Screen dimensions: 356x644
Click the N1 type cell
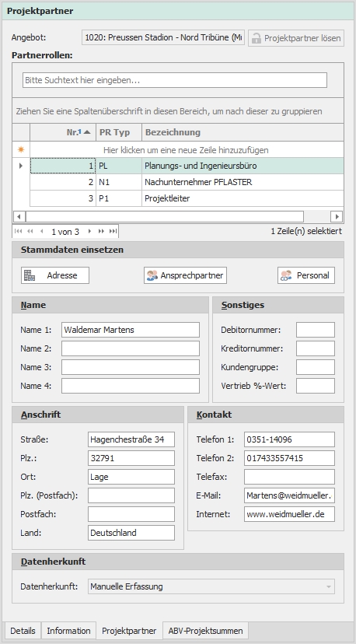point(119,182)
